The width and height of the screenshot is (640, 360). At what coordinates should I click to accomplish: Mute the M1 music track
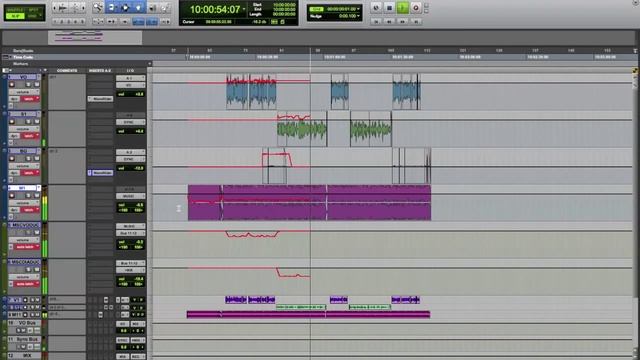click(x=37, y=196)
